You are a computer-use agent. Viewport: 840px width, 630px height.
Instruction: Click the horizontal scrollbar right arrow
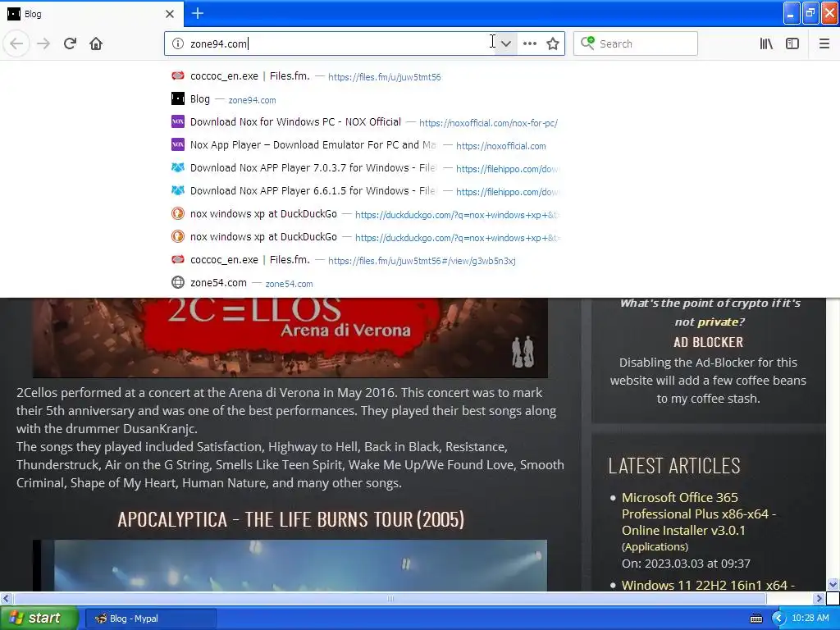click(819, 598)
